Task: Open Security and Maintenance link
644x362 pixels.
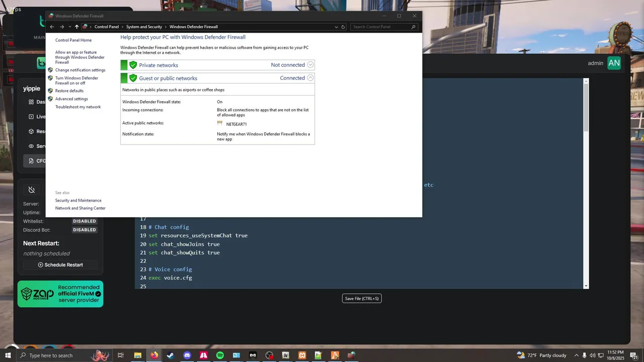Action: (x=78, y=201)
